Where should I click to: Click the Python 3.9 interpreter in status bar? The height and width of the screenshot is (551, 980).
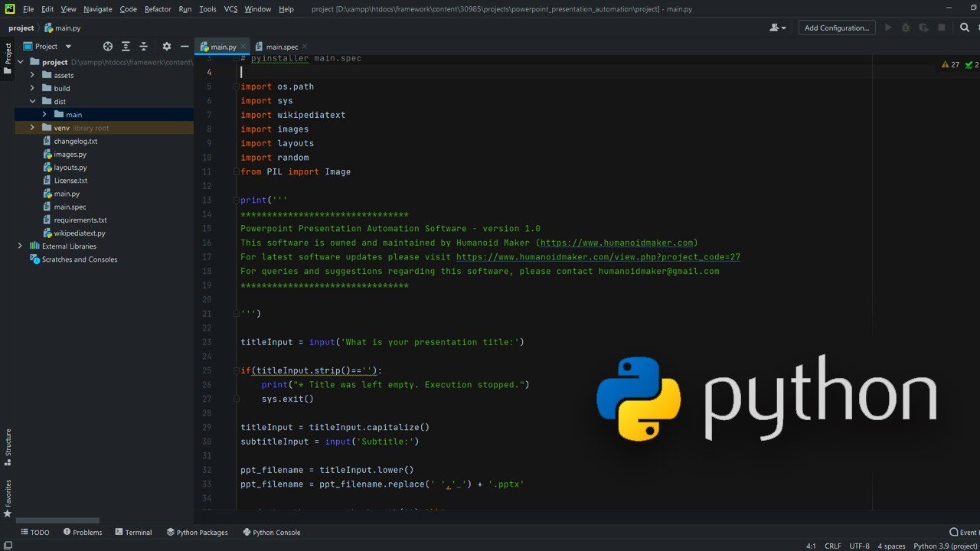pos(946,546)
